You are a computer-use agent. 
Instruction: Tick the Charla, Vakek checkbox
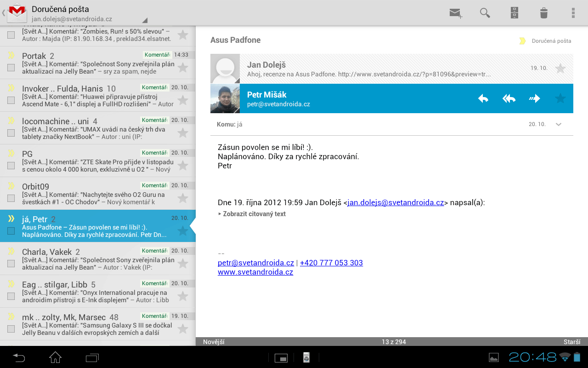click(11, 264)
